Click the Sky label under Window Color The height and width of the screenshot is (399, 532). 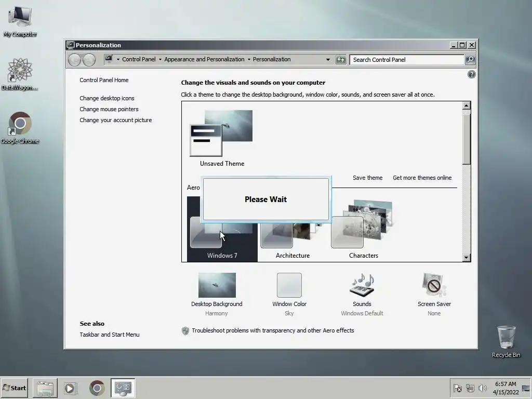click(289, 313)
